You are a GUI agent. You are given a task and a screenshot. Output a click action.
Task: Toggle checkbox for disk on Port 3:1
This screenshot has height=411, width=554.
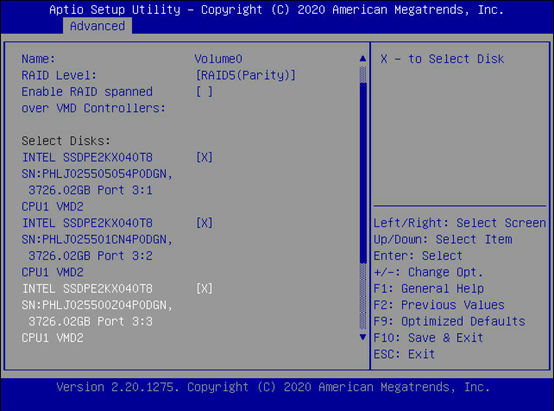tap(205, 157)
